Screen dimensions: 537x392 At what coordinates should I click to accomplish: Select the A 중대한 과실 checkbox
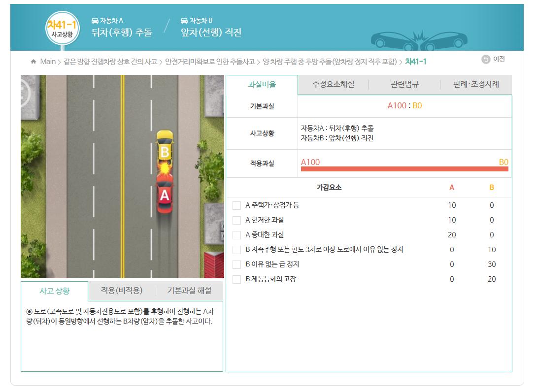click(237, 235)
